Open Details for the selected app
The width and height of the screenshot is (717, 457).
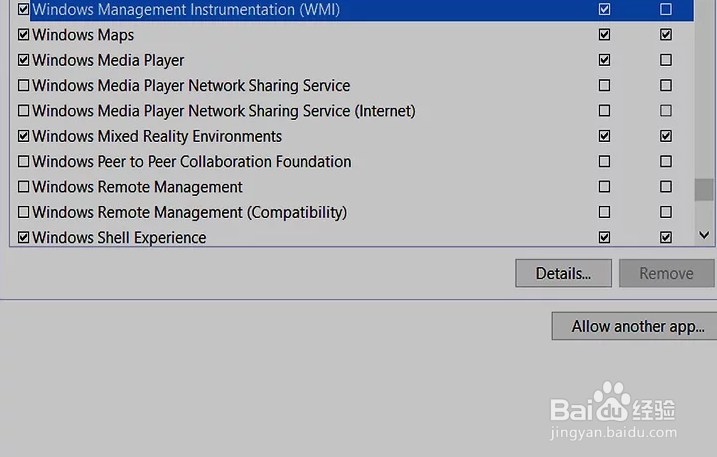[x=563, y=274]
